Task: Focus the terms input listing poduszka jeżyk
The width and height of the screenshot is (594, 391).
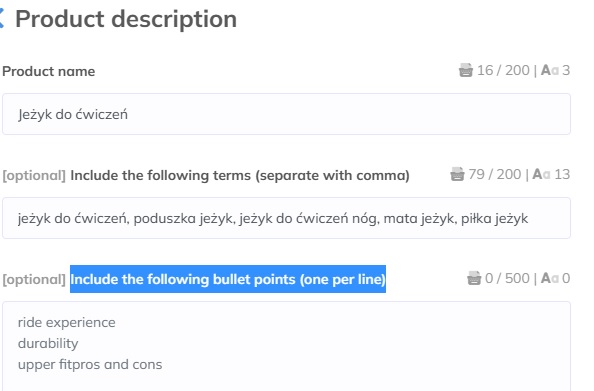Action: (286, 218)
